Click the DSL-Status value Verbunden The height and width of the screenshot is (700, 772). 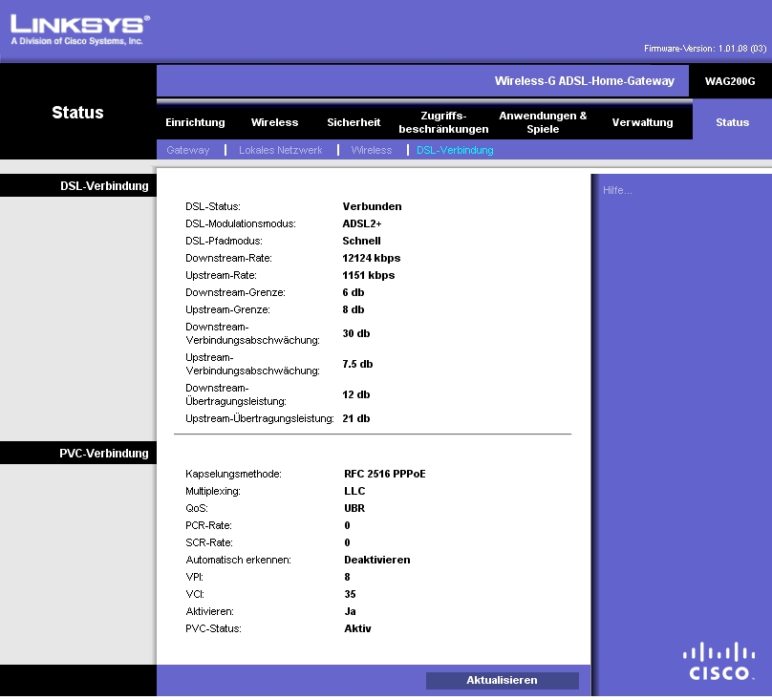click(372, 206)
